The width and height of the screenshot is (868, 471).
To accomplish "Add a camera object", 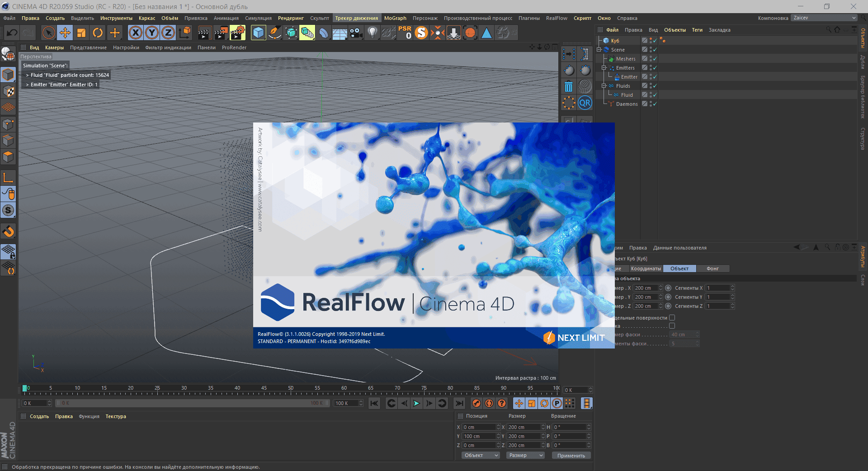I will point(356,33).
